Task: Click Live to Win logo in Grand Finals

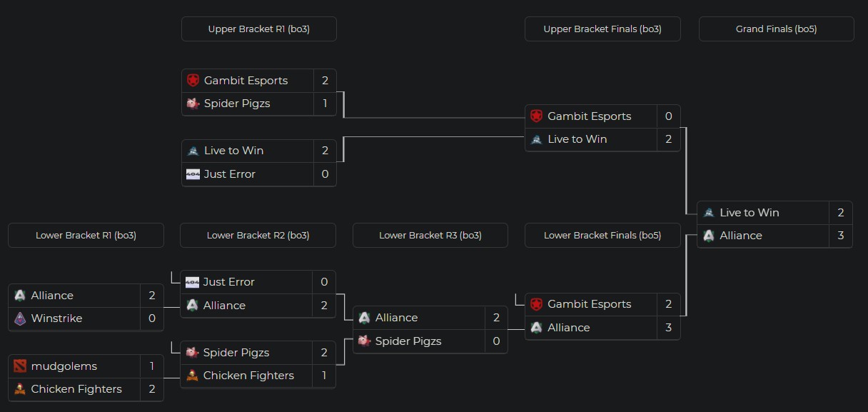Action: tap(709, 213)
